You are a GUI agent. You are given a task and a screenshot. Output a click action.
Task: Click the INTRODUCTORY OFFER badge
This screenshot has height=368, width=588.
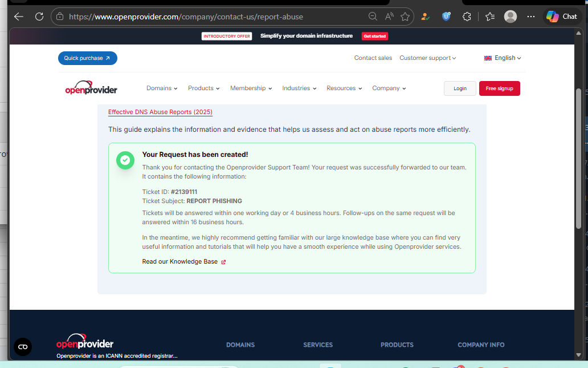click(227, 36)
